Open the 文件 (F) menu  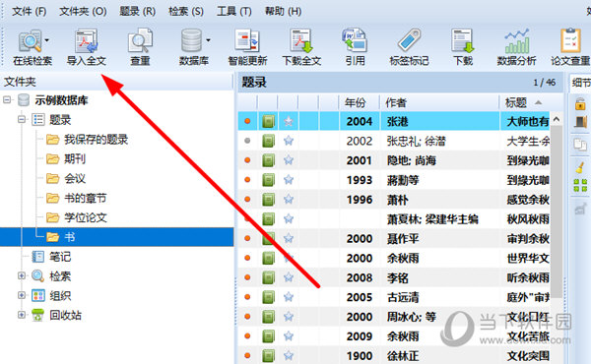[29, 11]
